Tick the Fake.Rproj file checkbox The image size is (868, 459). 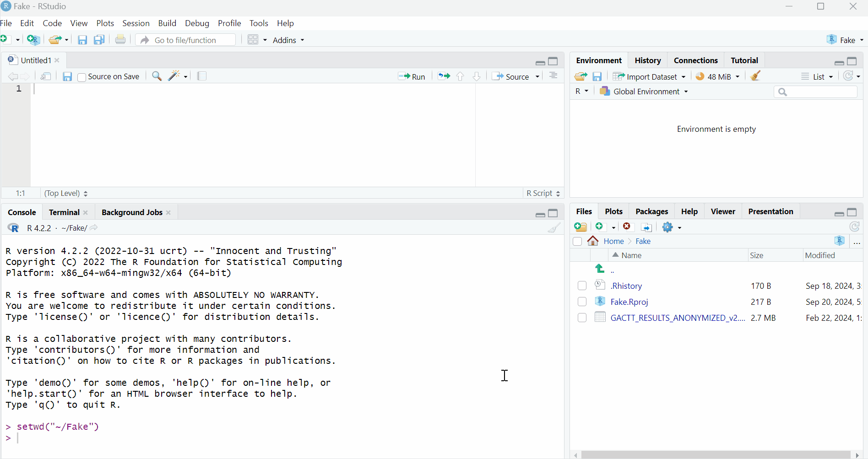pos(582,302)
